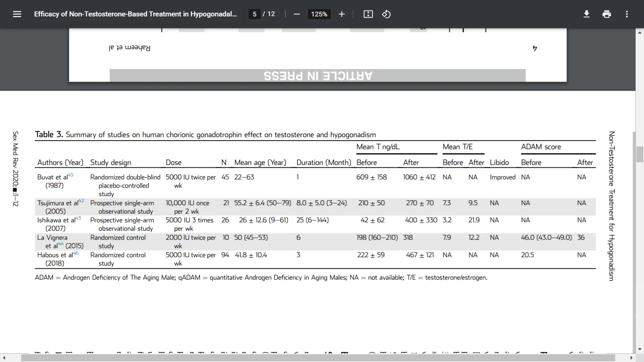Click 'Authors (Year)' column header
The height and width of the screenshot is (362, 644).
pyautogui.click(x=60, y=163)
